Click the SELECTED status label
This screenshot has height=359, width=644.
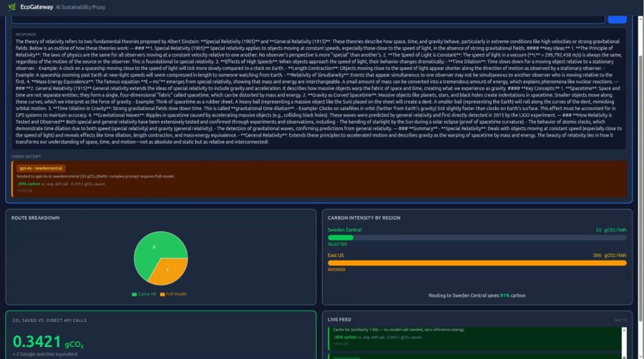click(337, 245)
